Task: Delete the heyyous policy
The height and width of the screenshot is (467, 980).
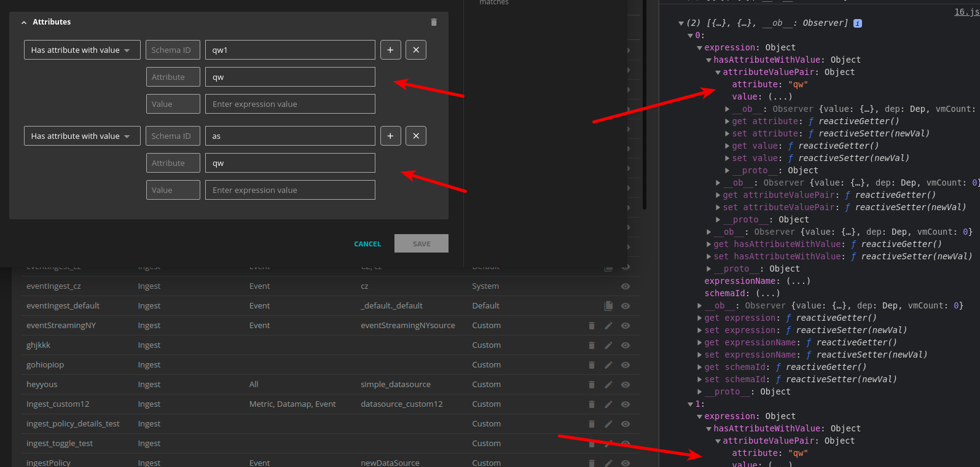Action: pos(592,385)
